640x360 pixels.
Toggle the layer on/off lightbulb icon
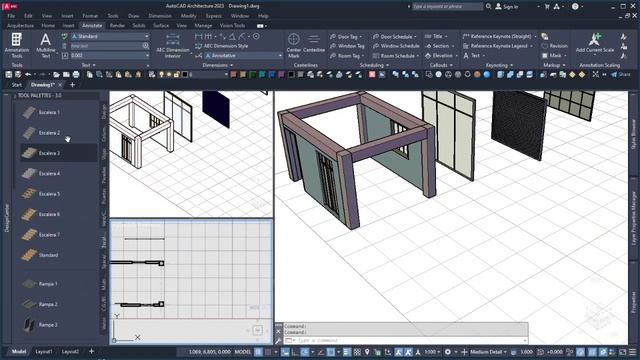162,74
